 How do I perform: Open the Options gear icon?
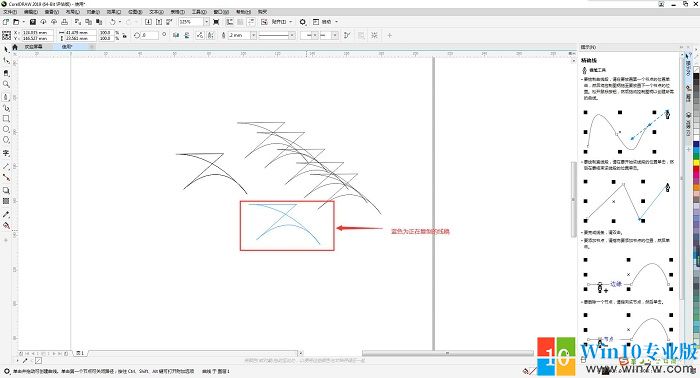coord(303,21)
